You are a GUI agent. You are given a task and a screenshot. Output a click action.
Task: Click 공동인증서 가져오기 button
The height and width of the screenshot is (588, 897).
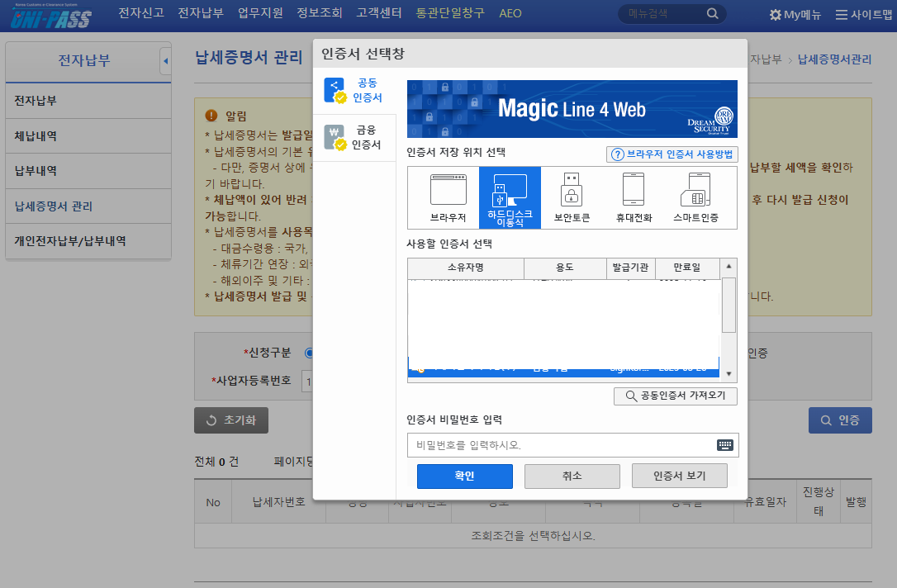pyautogui.click(x=675, y=396)
